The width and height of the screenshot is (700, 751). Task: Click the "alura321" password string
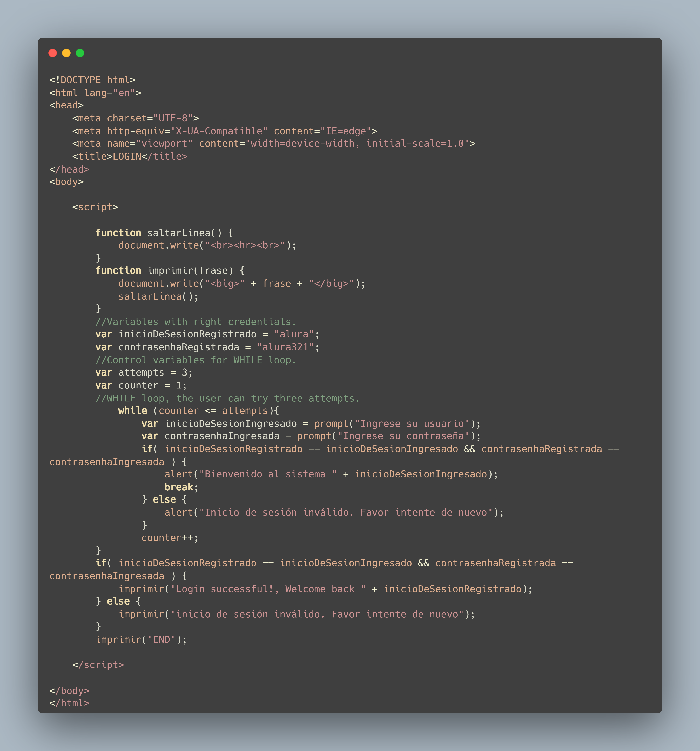click(x=285, y=347)
